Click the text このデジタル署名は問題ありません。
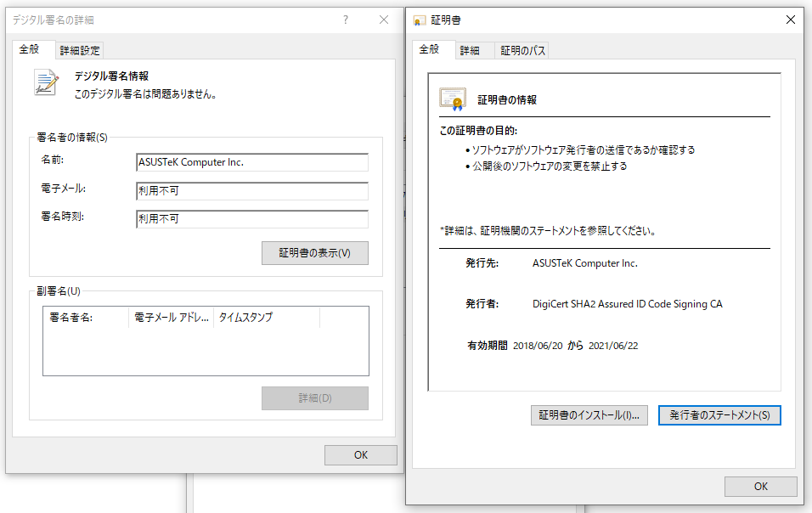The image size is (812, 513). [146, 94]
